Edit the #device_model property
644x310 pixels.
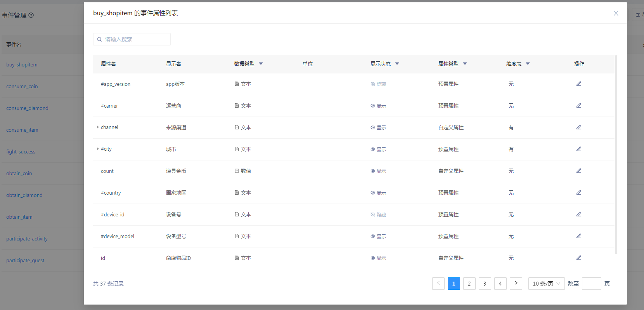[578, 236]
